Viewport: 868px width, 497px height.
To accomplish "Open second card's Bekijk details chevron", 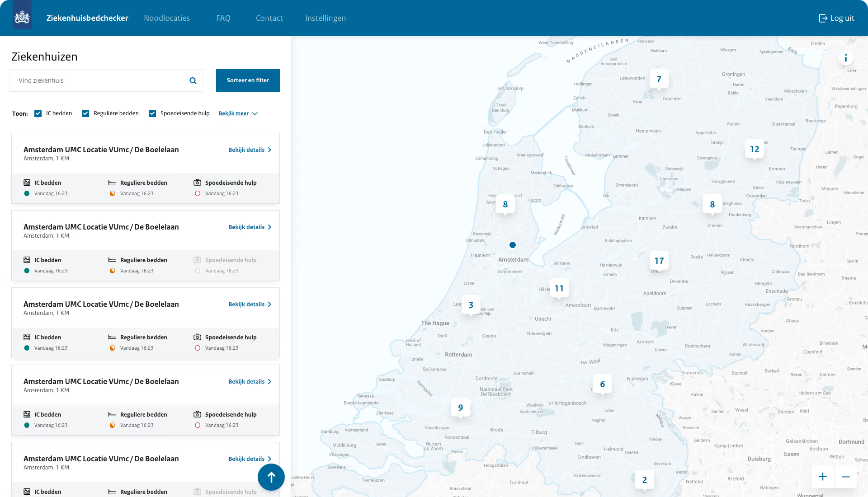I will (x=269, y=227).
